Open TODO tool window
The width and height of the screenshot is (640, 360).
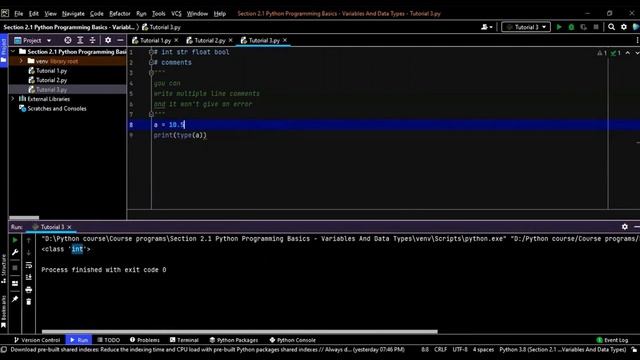pyautogui.click(x=109, y=340)
